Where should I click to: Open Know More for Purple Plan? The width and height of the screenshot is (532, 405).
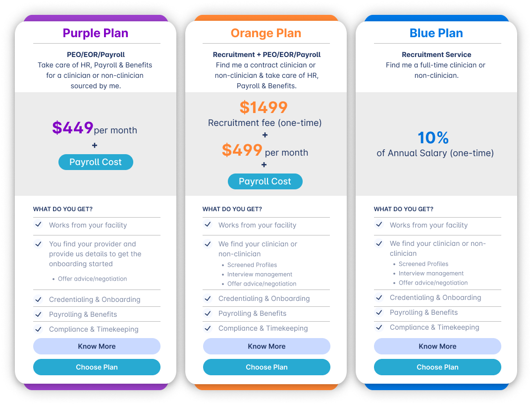coord(97,347)
